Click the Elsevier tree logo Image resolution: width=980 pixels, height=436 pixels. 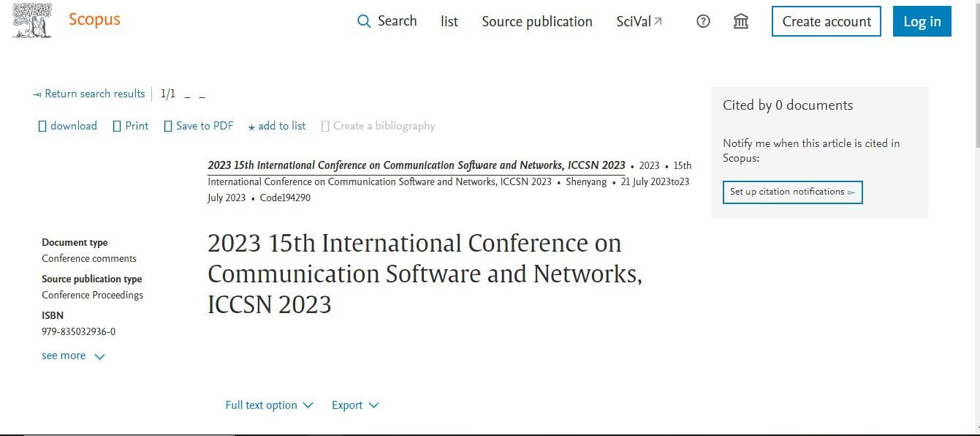tap(33, 20)
